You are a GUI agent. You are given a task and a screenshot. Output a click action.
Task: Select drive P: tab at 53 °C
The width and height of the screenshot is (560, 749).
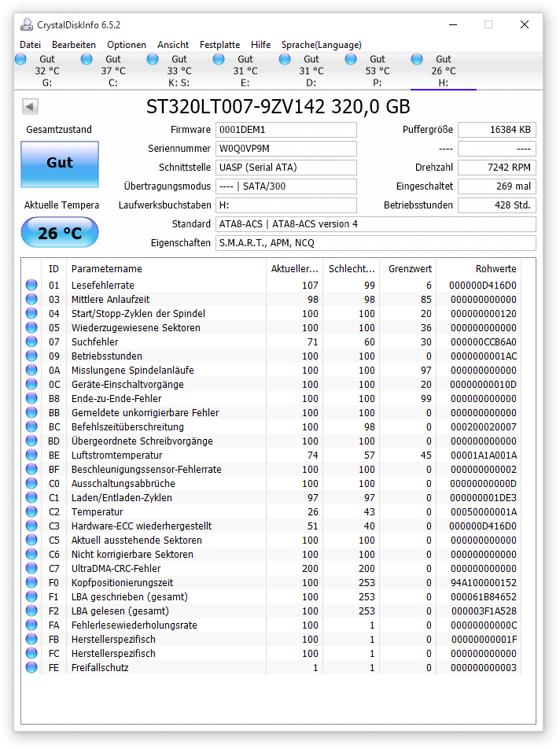378,71
